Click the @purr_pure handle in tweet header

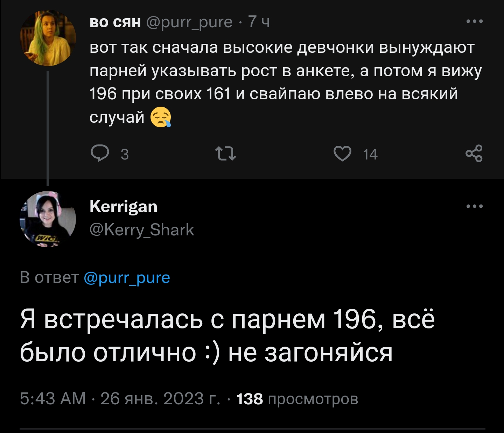coord(189,22)
